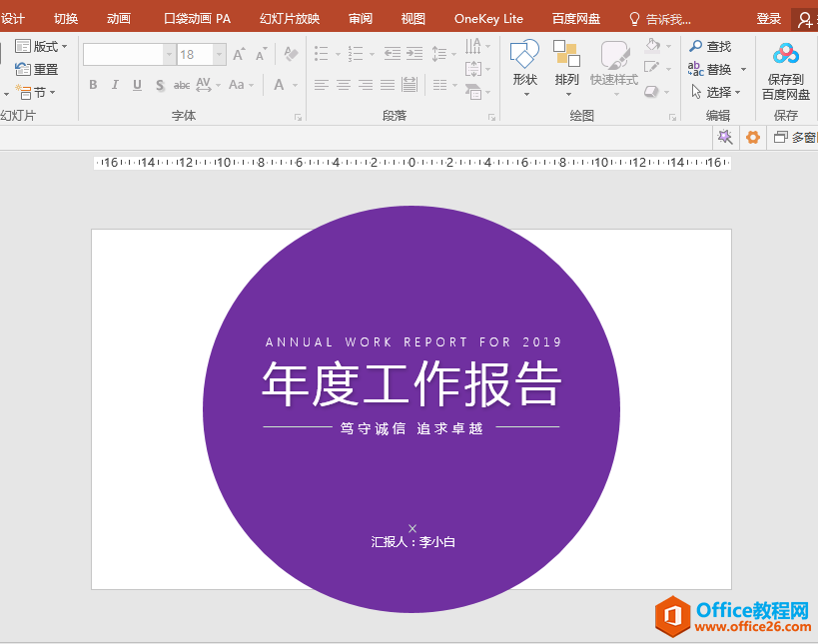818x644 pixels.
Task: Click the Find (查找) magnifier icon
Action: pos(695,46)
